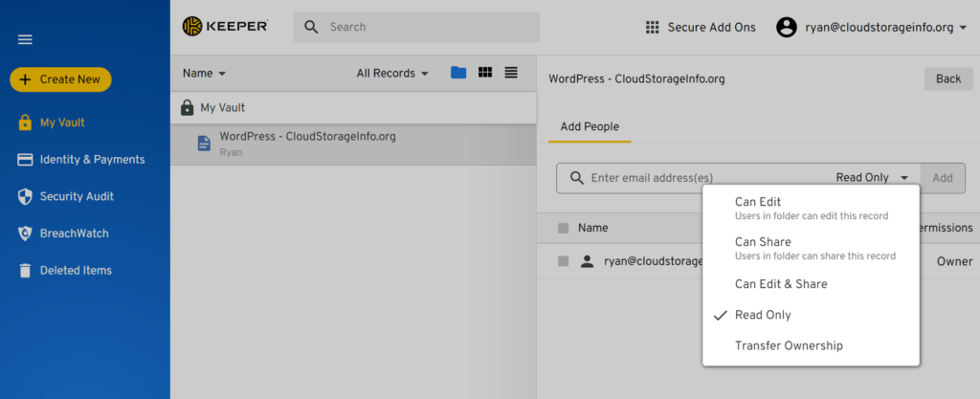The width and height of the screenshot is (980, 399).
Task: Click the Security Audit shield icon
Action: 25,197
